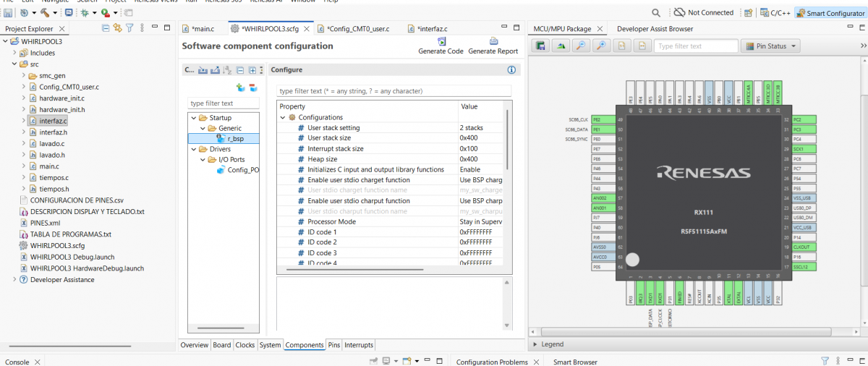Click the Search magnifier icon in the top bar
Viewport: 868px width, 366px height.
point(656,13)
